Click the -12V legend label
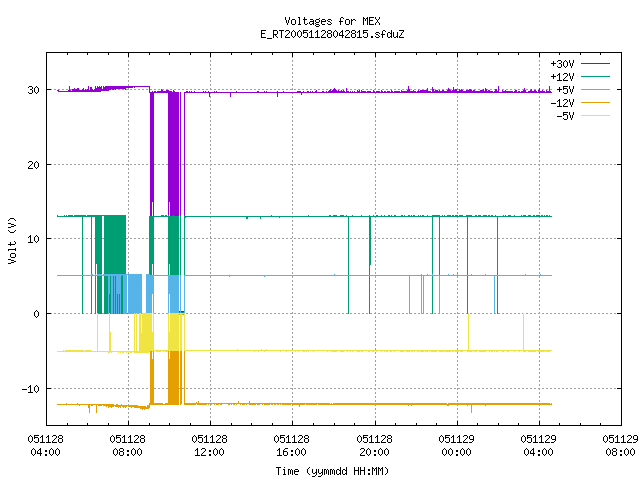 click(562, 103)
